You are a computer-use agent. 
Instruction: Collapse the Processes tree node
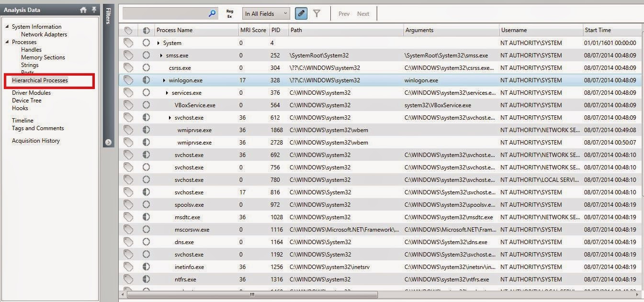(7, 42)
